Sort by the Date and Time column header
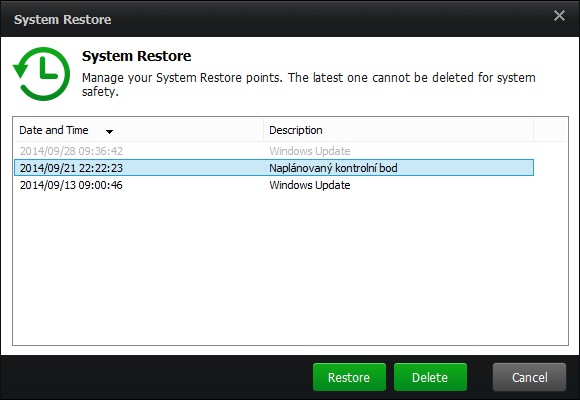The image size is (580, 400). [54, 130]
